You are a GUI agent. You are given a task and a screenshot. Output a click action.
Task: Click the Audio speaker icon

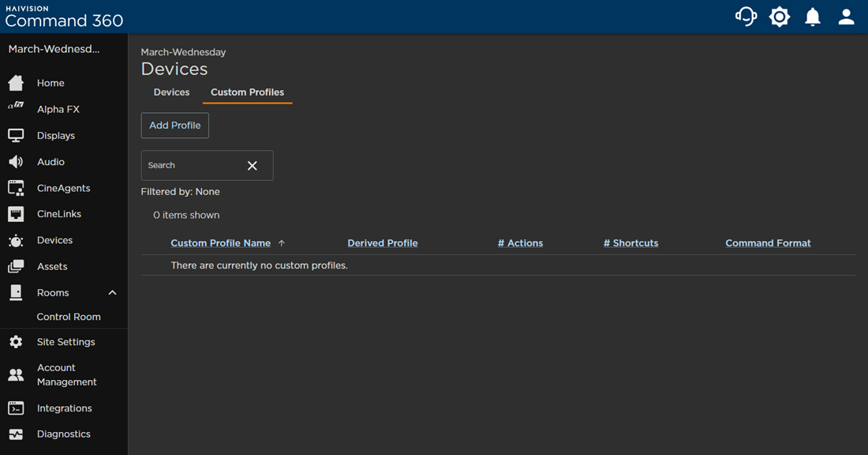pyautogui.click(x=16, y=162)
